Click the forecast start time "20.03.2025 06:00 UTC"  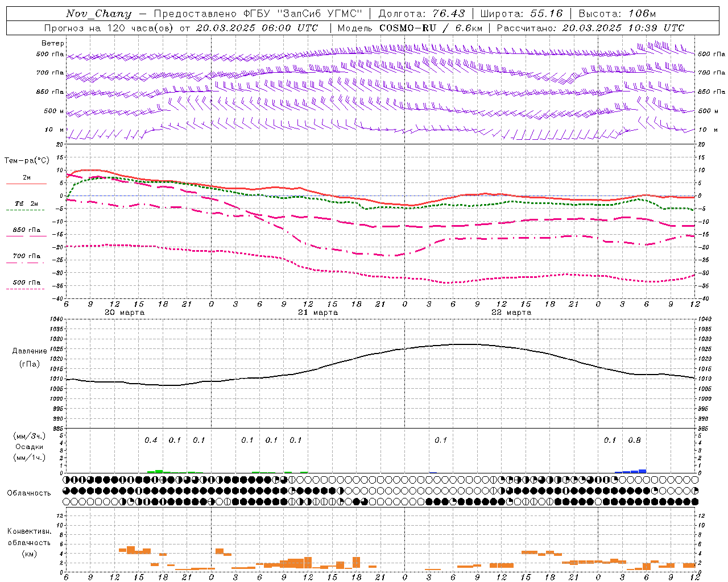257,28
